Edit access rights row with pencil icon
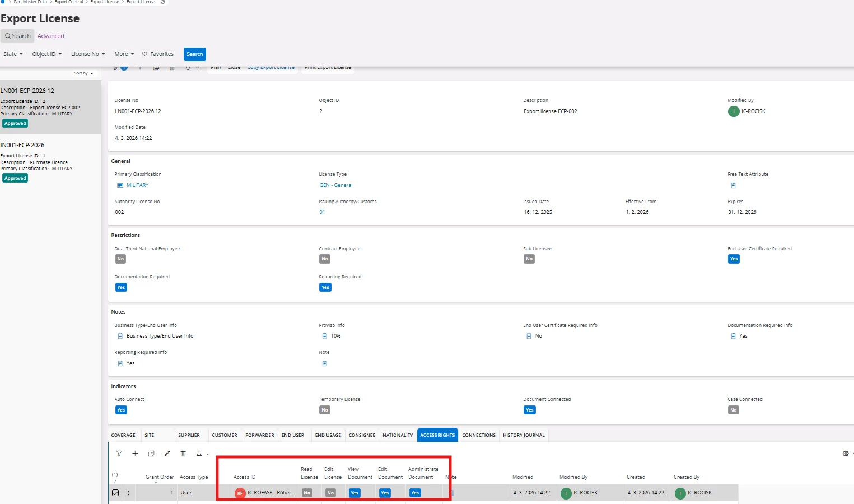 167,454
